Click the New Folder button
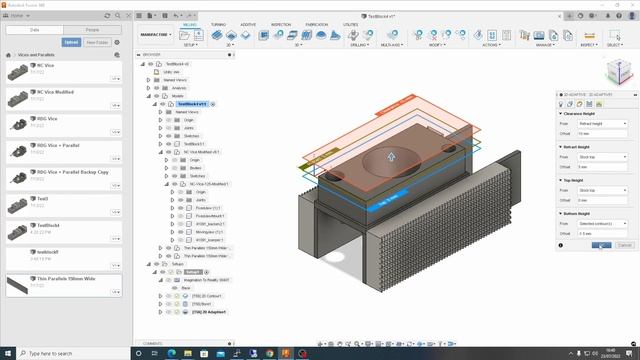640x360 pixels. 97,42
